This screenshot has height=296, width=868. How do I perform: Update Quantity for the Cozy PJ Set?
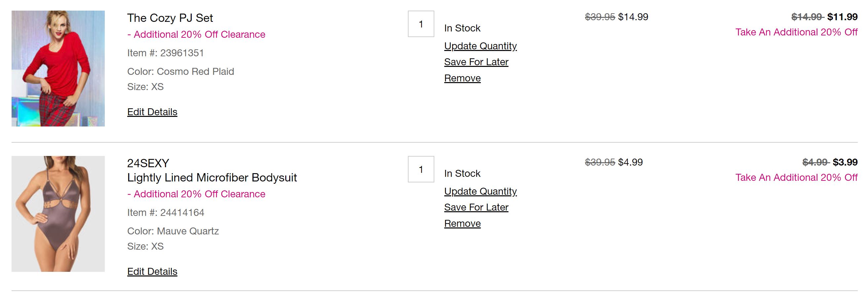pos(480,46)
